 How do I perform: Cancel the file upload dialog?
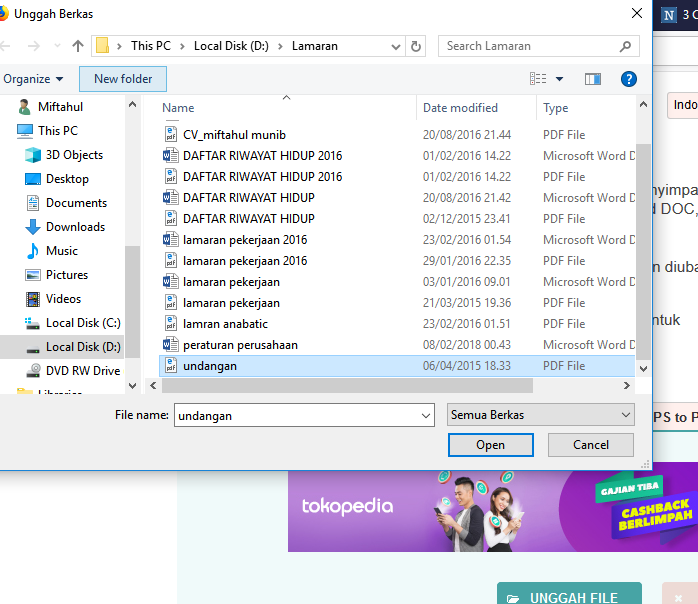click(590, 445)
